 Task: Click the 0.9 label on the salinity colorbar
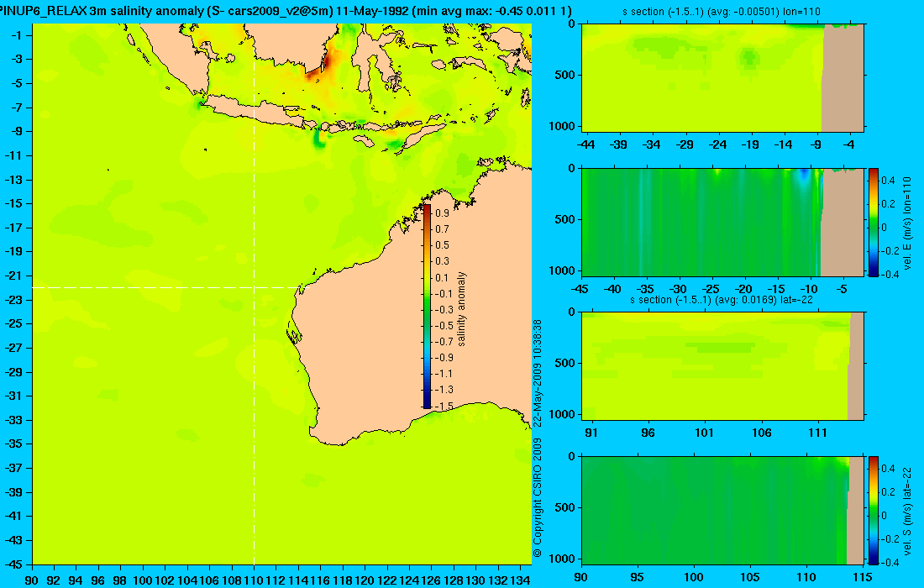click(442, 213)
